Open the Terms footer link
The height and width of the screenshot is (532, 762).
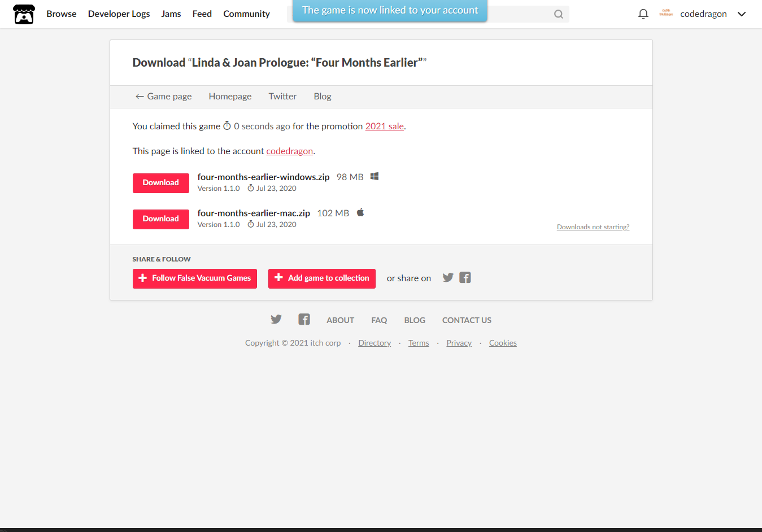[419, 343]
